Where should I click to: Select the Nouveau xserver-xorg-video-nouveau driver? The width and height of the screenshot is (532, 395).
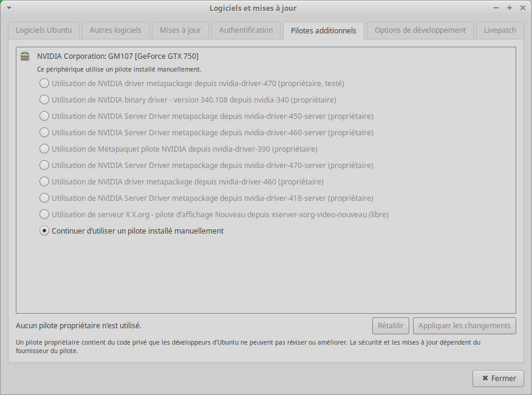pos(214,214)
